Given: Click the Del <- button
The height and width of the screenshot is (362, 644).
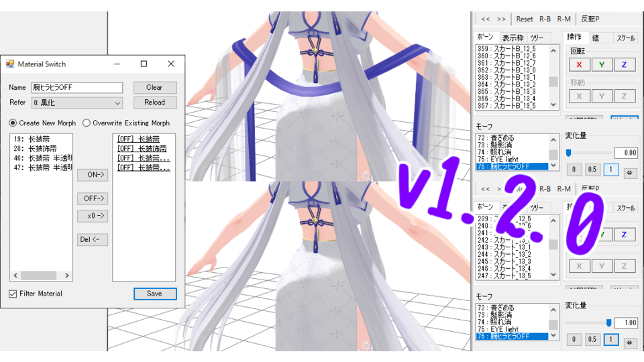Looking at the screenshot, I should [x=93, y=240].
